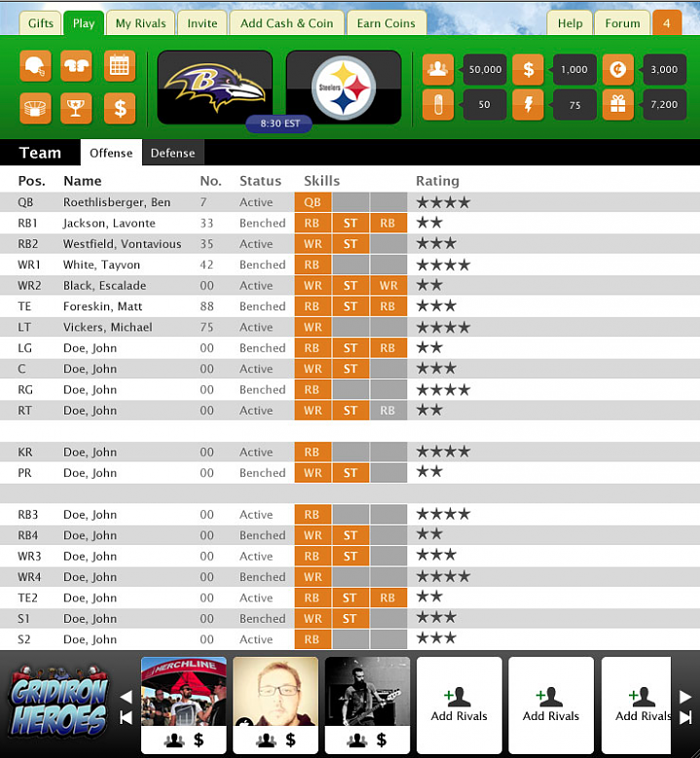
Task: Click dollar icon under the guitarist rival
Action: coord(382,740)
